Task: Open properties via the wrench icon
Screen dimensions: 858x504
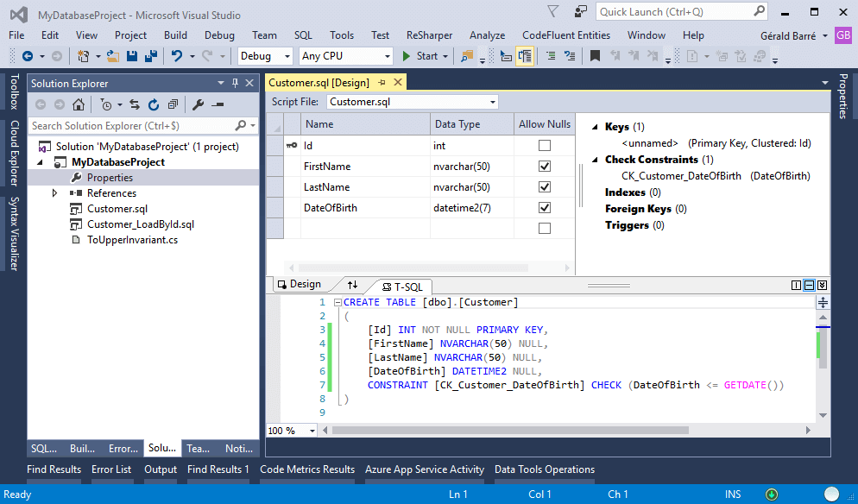Action: point(198,104)
